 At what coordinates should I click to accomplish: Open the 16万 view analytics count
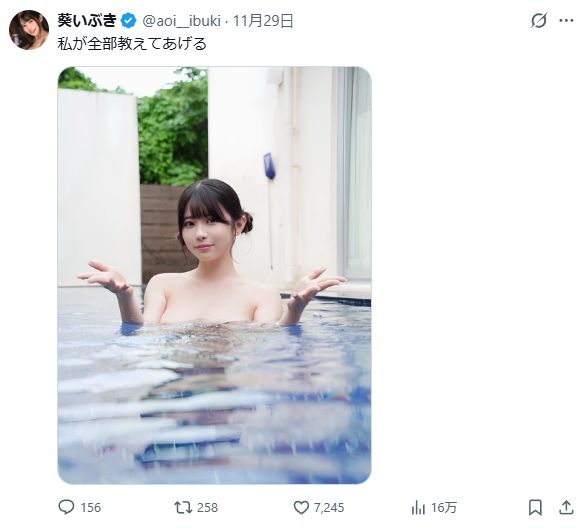click(444, 508)
